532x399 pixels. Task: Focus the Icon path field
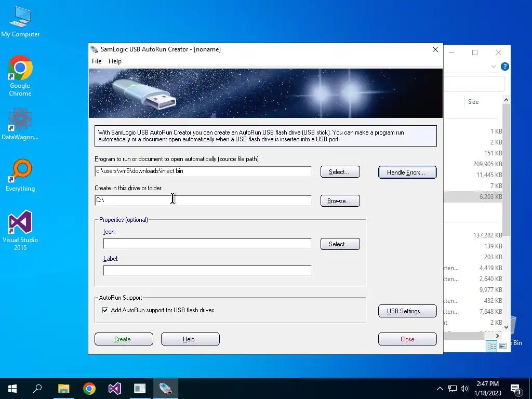pyautogui.click(x=207, y=243)
